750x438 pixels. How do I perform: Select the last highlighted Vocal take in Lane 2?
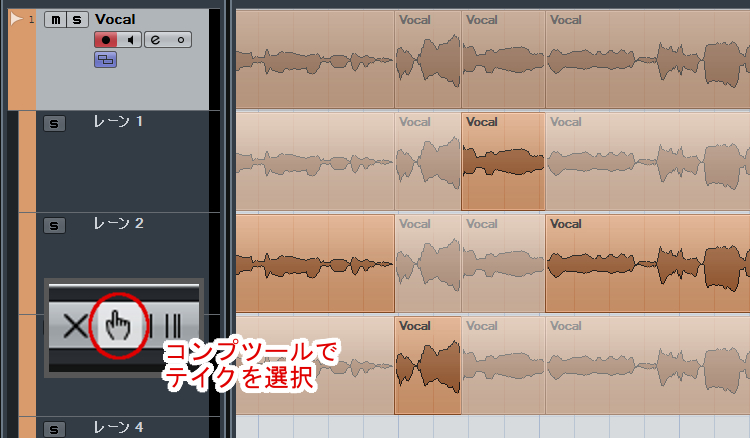tap(648, 263)
